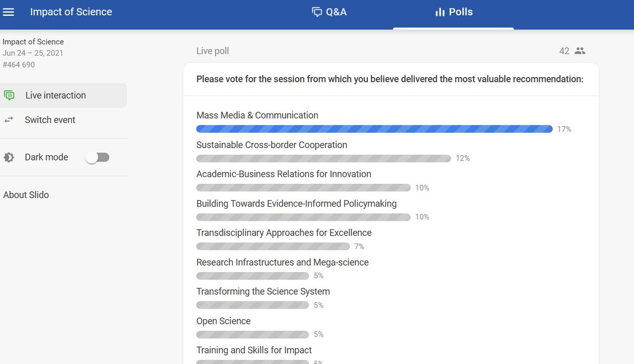Select the Open Science poll option
The image size is (634, 364).
(x=223, y=321)
